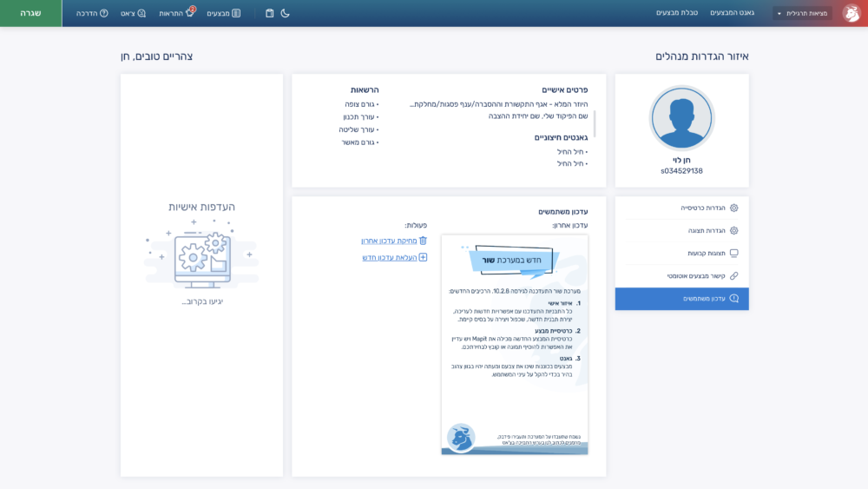Click the clipboard icon in the top bar
Screen dimensions: 868x489
tap(270, 13)
